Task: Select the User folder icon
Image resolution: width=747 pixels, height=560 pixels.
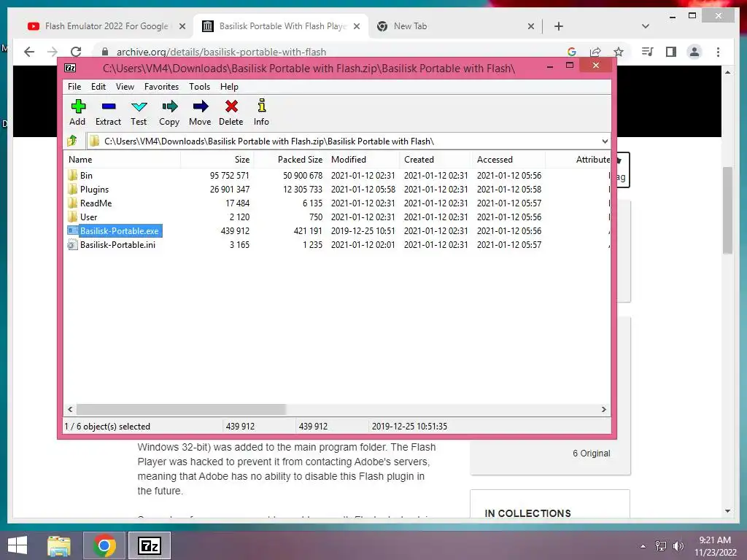Action: coord(72,217)
